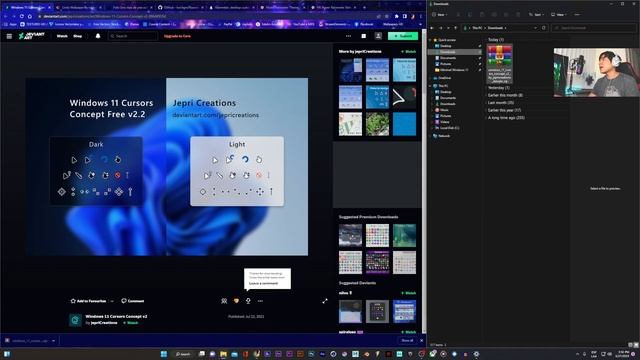The height and width of the screenshot is (360, 640).
Task: Open the three-dot menu in DeviantArt header
Action: (x=348, y=36)
